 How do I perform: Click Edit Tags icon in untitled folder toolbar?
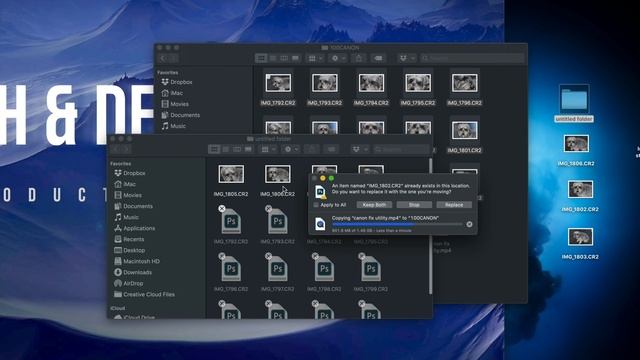(x=331, y=149)
